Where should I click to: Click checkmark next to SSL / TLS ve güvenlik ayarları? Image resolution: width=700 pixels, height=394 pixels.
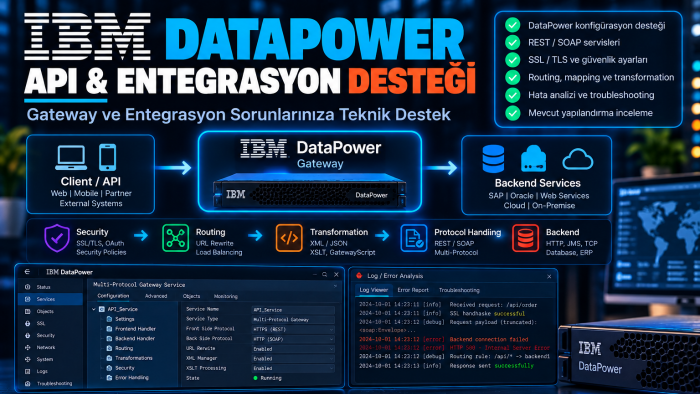click(x=512, y=60)
